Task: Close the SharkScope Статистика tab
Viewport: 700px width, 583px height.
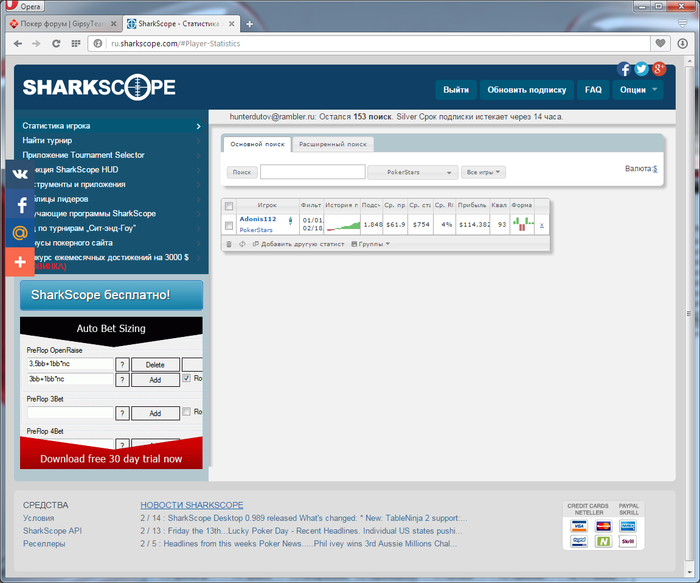Action: (232, 24)
